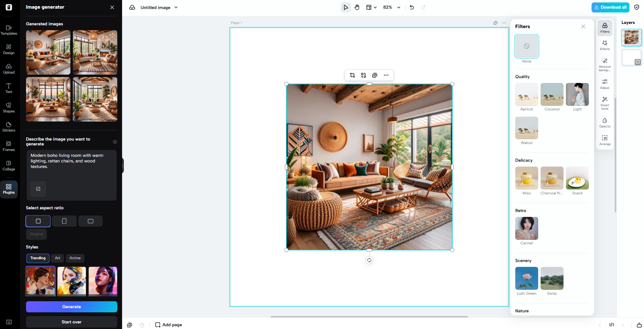This screenshot has width=644, height=329.
Task: Duplicate Page 1 using the copy icon
Action: click(495, 23)
